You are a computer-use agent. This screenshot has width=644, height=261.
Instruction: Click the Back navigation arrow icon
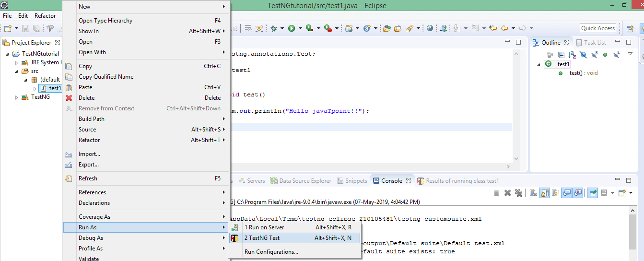point(504,28)
